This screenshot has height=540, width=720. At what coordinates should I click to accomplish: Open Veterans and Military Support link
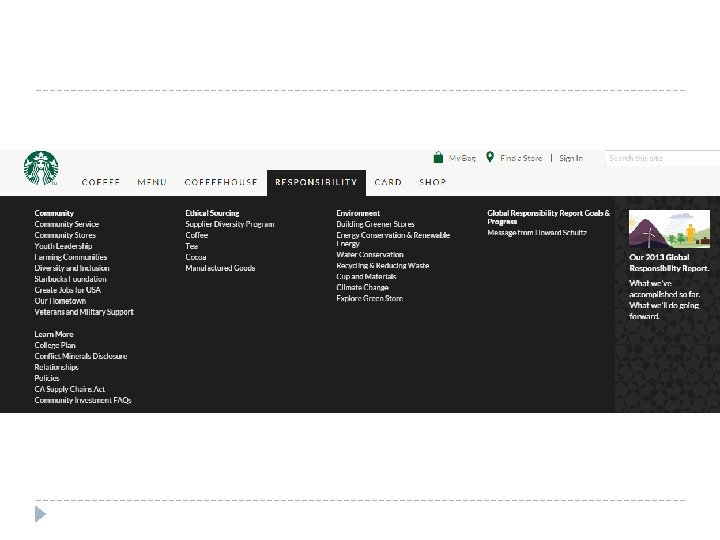point(84,312)
